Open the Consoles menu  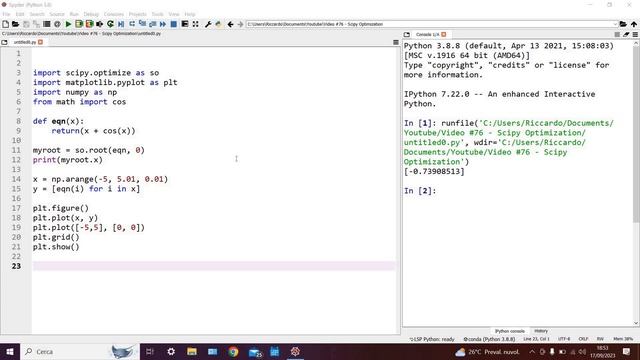pos(113,14)
